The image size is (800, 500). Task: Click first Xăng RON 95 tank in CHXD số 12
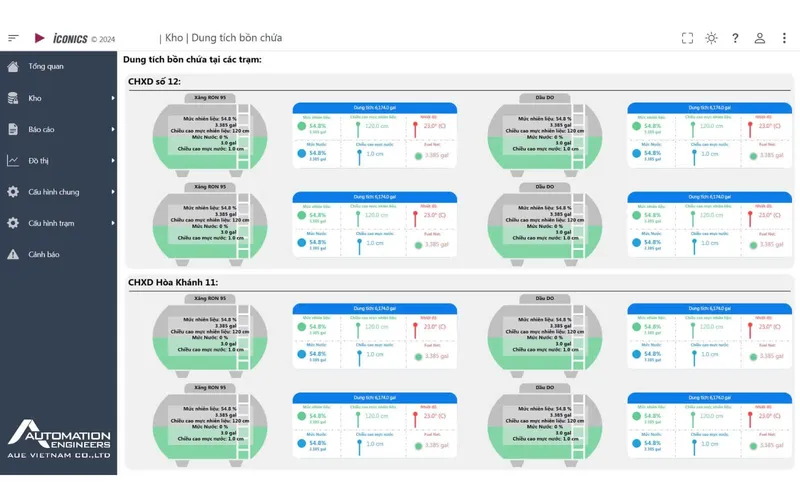coord(210,136)
